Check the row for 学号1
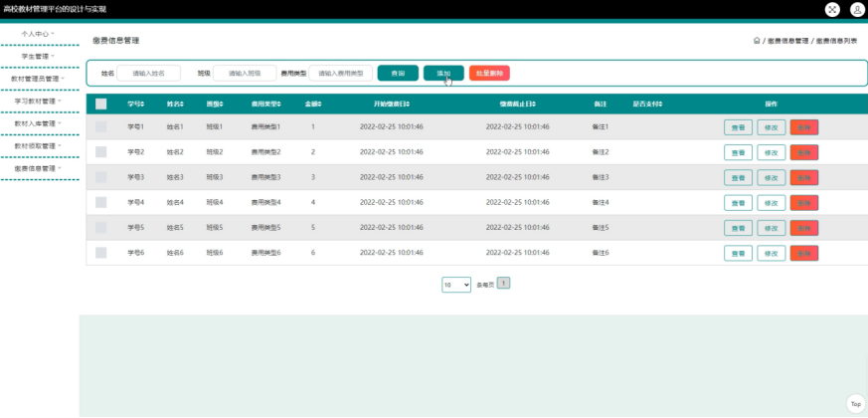This screenshot has height=418, width=868. tap(100, 127)
